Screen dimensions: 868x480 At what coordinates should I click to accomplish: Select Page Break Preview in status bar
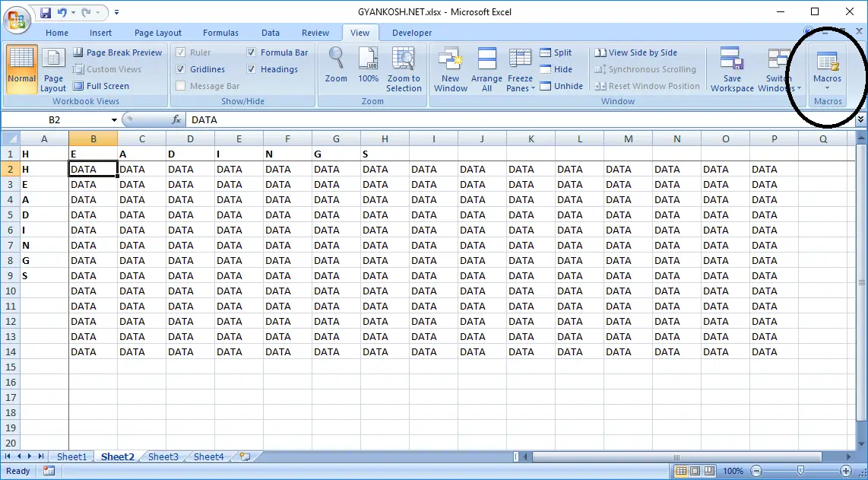(x=709, y=471)
